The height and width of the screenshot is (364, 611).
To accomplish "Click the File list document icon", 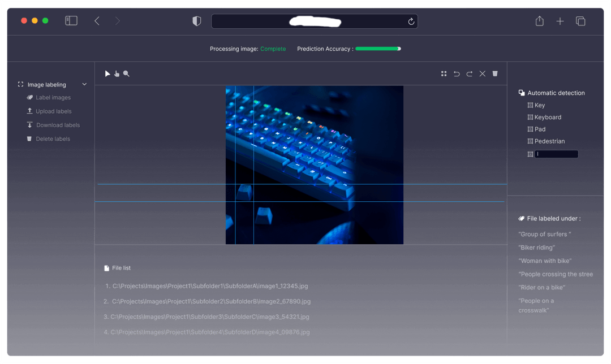I will click(107, 268).
